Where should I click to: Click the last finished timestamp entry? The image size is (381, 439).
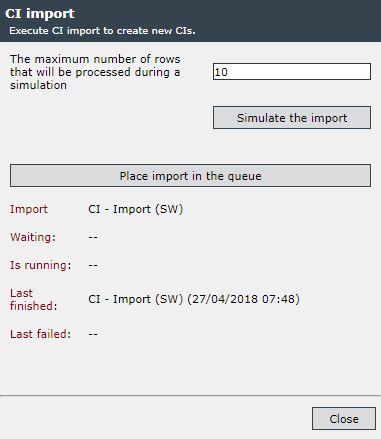pyautogui.click(x=194, y=299)
